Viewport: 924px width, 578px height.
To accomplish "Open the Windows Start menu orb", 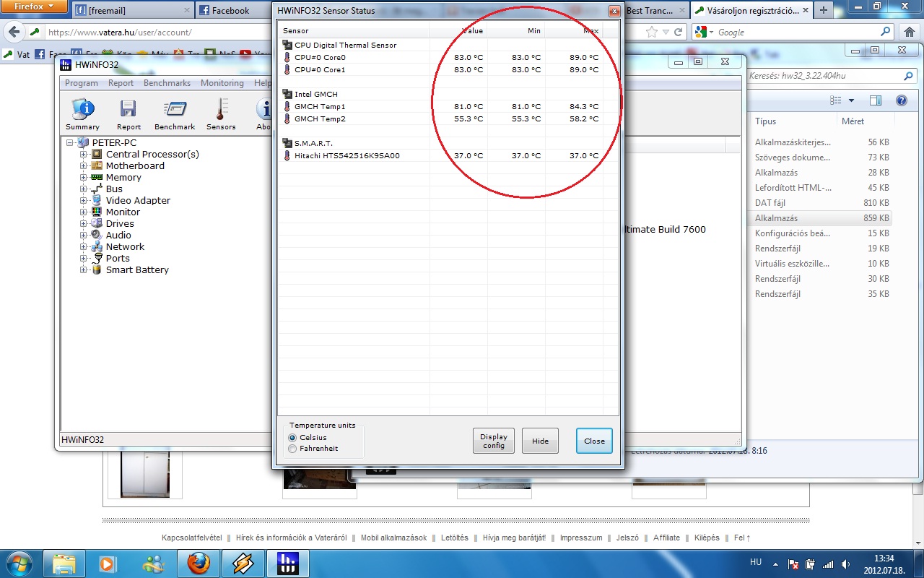I will (19, 563).
